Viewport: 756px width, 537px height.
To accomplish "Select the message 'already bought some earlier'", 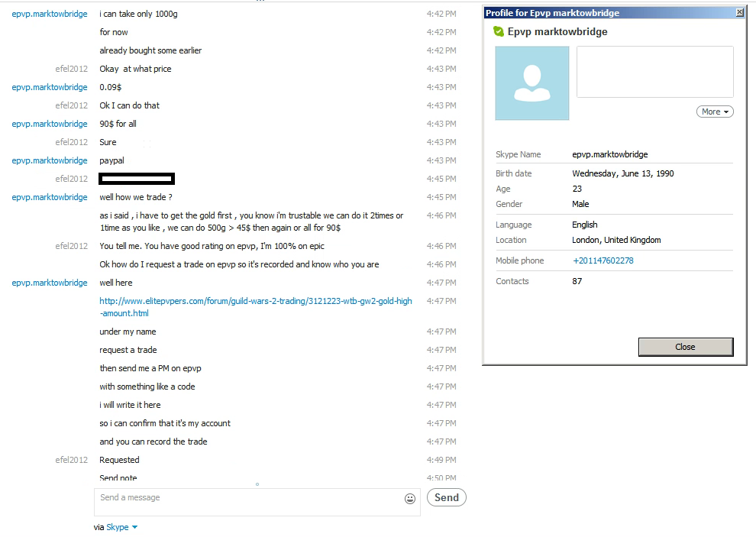I will pyautogui.click(x=150, y=50).
